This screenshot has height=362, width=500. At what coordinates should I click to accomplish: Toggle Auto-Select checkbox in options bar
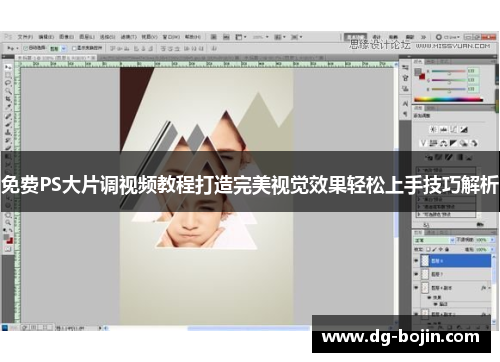26,48
